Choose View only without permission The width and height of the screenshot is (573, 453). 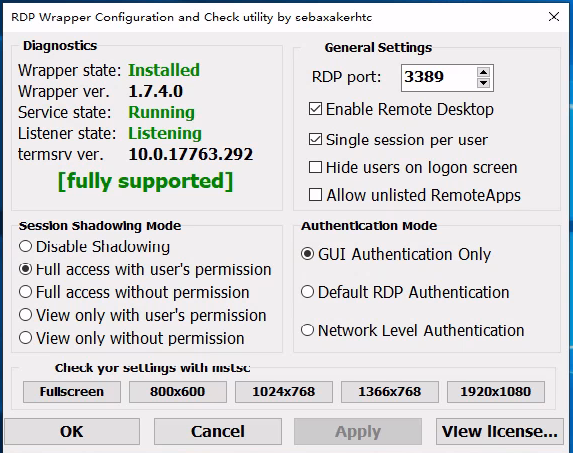click(25, 338)
